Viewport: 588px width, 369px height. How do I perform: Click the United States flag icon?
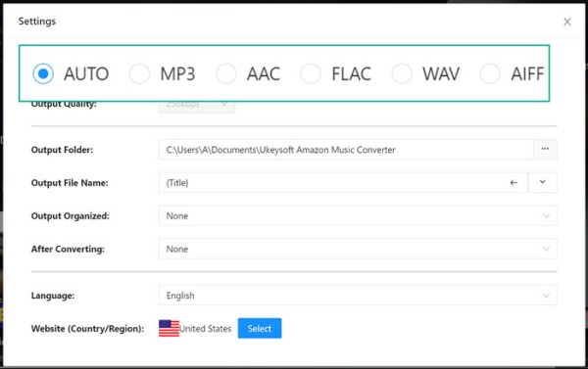(169, 328)
